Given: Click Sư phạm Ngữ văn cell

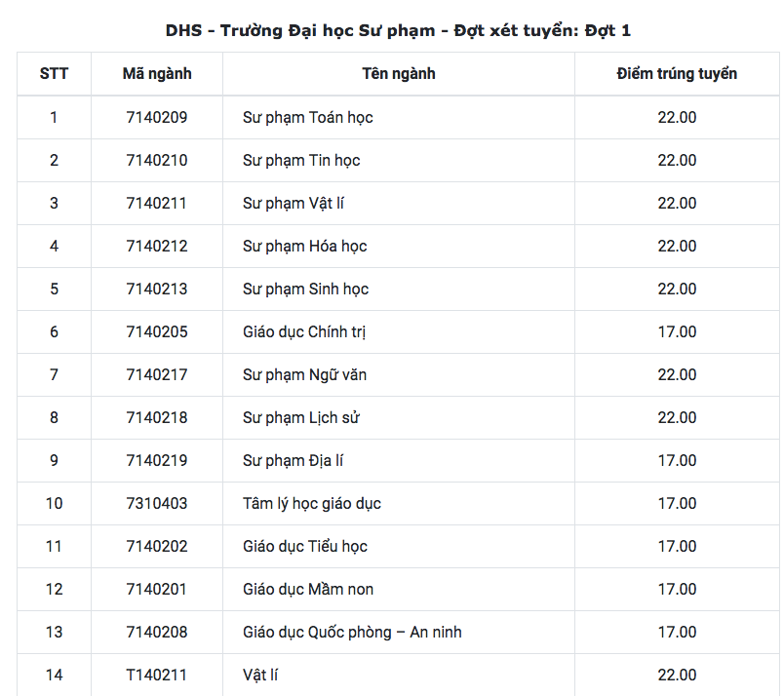Looking at the screenshot, I should (304, 374).
